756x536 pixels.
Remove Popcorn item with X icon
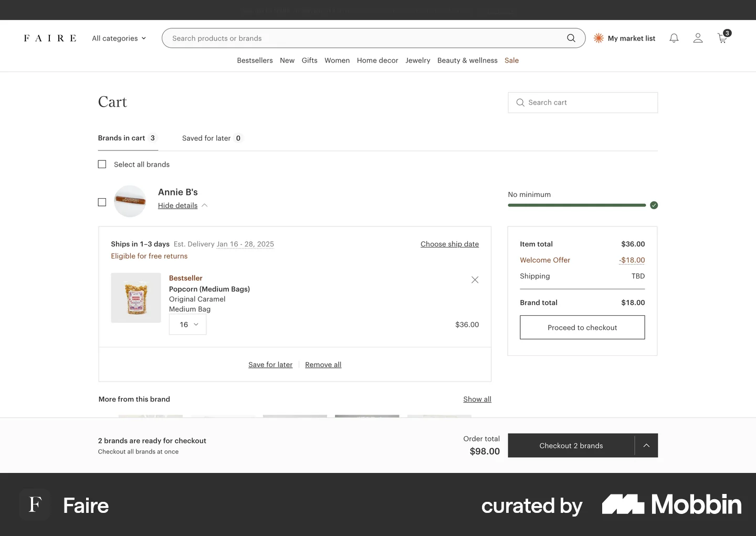pos(475,280)
